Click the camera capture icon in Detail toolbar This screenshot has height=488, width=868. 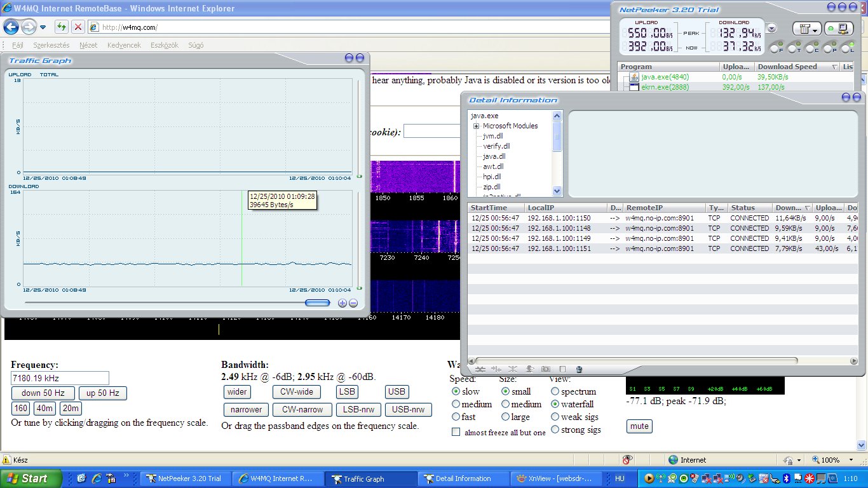click(546, 369)
